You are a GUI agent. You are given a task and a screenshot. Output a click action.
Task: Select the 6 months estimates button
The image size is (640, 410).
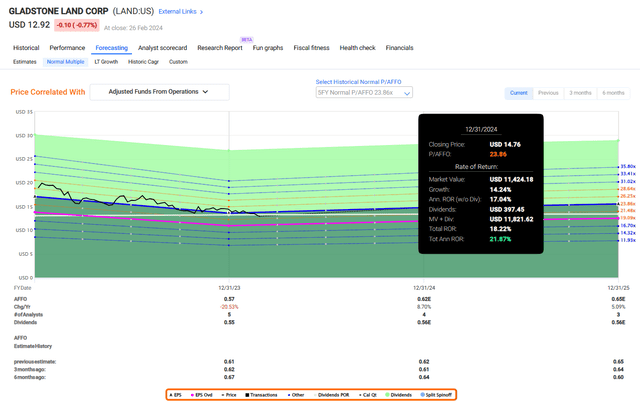click(x=613, y=93)
